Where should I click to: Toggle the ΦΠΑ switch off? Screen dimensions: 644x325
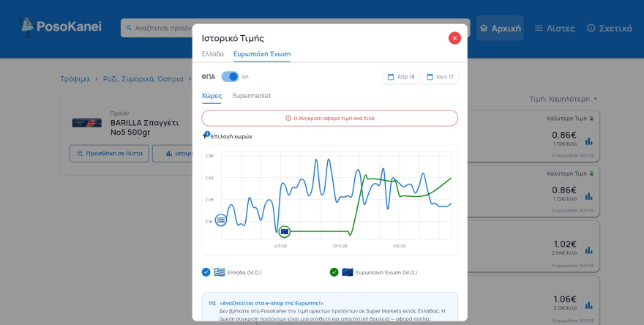(230, 77)
